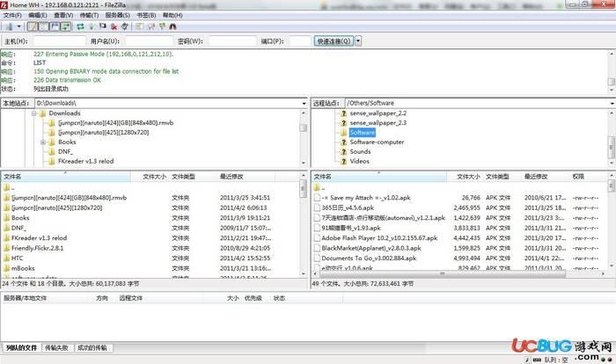Select 365日历_v4.5.6.apk remote file

[348, 207]
